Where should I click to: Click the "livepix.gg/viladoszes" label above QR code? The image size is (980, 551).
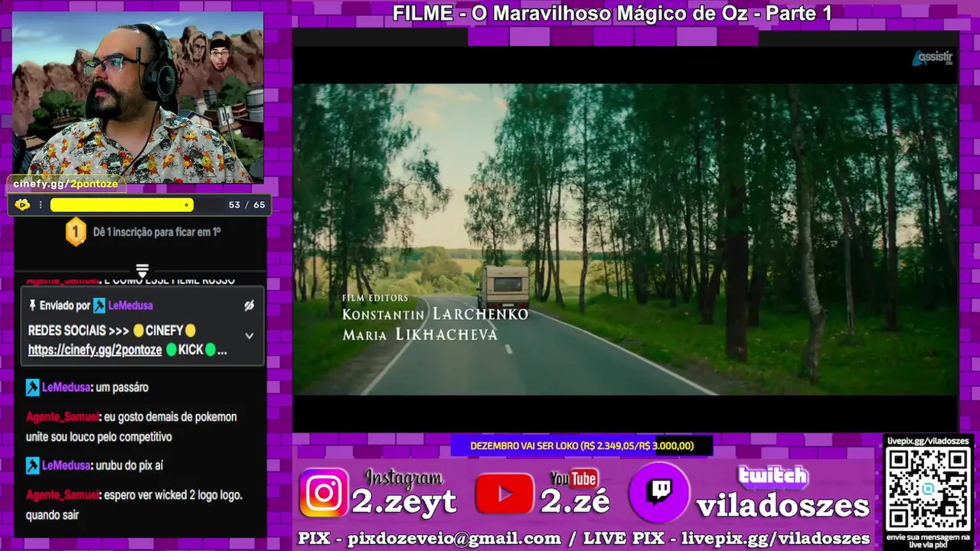click(x=928, y=441)
